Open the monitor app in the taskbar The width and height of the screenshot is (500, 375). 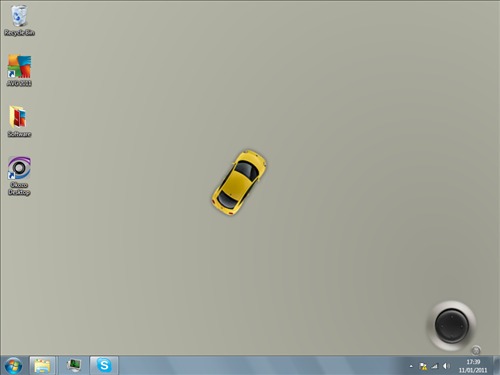click(x=74, y=365)
